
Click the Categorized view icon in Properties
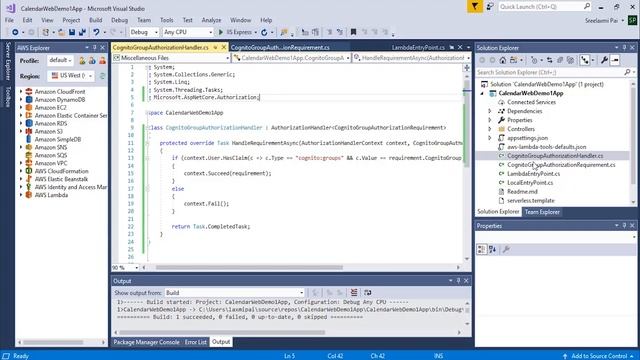point(482,249)
